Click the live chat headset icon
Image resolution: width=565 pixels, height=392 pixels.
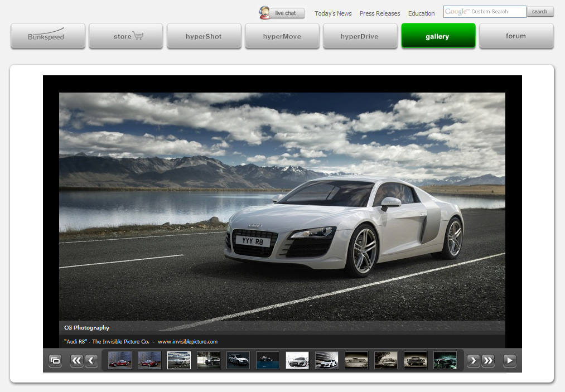pyautogui.click(x=265, y=13)
